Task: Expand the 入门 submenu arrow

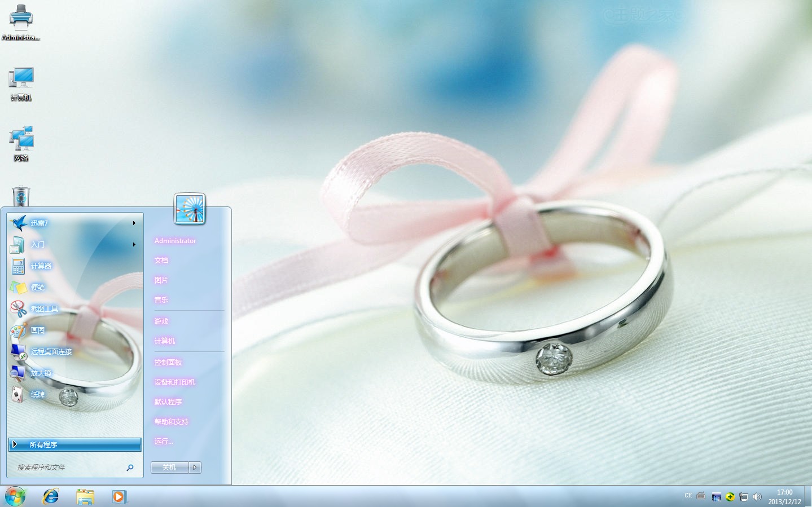Action: click(x=134, y=245)
